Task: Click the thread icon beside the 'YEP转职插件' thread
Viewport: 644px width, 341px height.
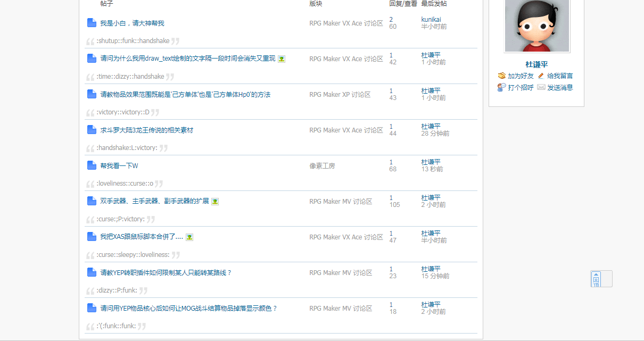Action: pos(92,272)
